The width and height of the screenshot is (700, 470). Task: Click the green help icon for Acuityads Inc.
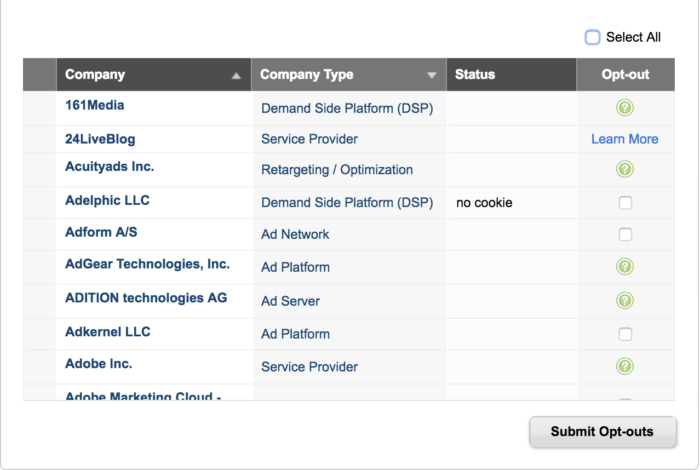coord(625,169)
